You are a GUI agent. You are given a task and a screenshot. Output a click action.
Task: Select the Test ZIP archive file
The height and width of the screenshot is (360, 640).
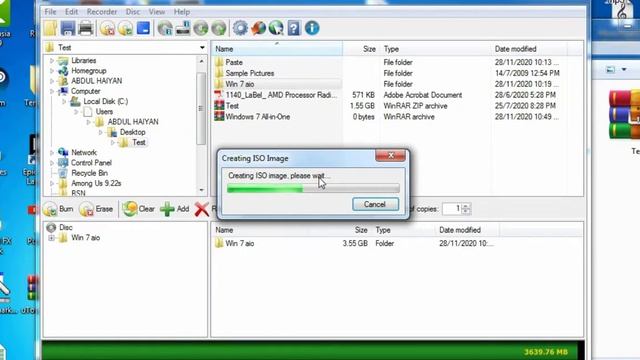[232, 106]
